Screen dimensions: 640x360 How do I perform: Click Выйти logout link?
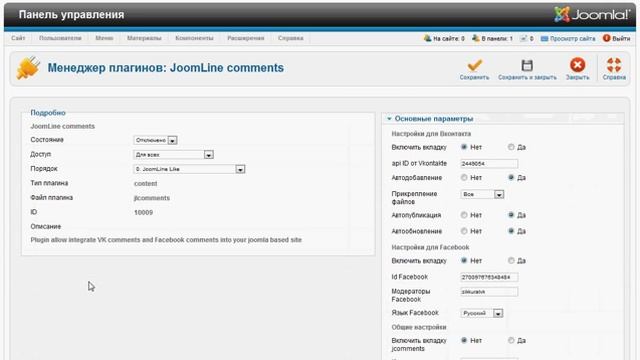pos(621,38)
